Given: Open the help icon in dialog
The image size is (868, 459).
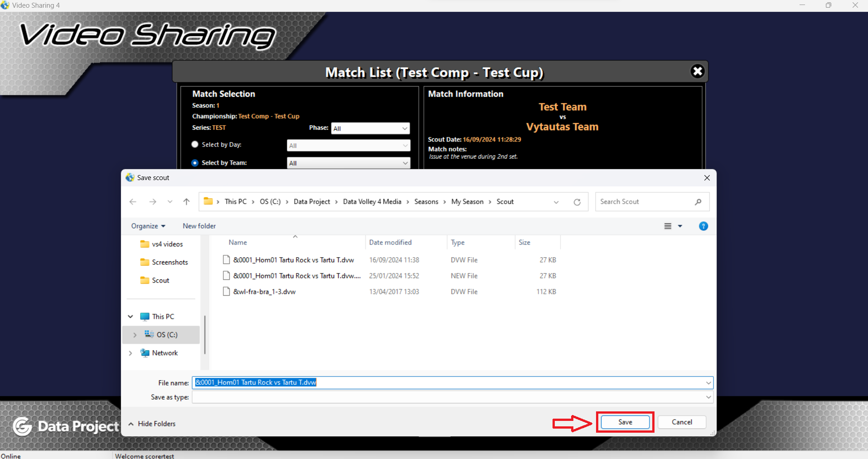Looking at the screenshot, I should (x=703, y=226).
